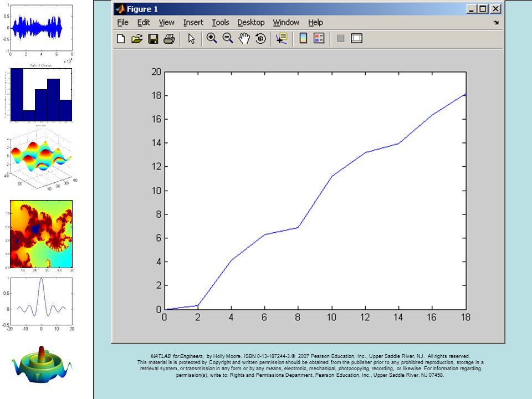This screenshot has height=399, width=532.
Task: Choose the Data Cursor tool
Action: coord(282,38)
